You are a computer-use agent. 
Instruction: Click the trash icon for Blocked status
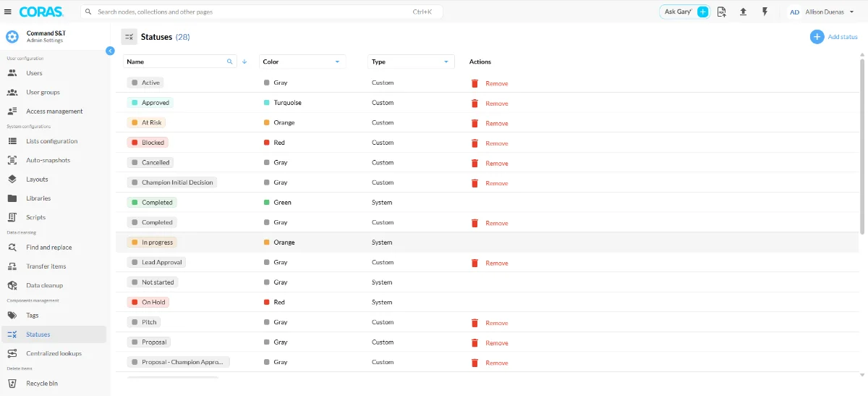(475, 143)
